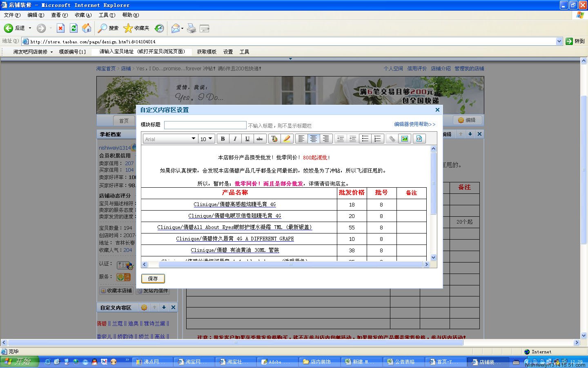Image resolution: width=588 pixels, height=368 pixels.
Task: Click the IE Mail button
Action: (x=176, y=28)
